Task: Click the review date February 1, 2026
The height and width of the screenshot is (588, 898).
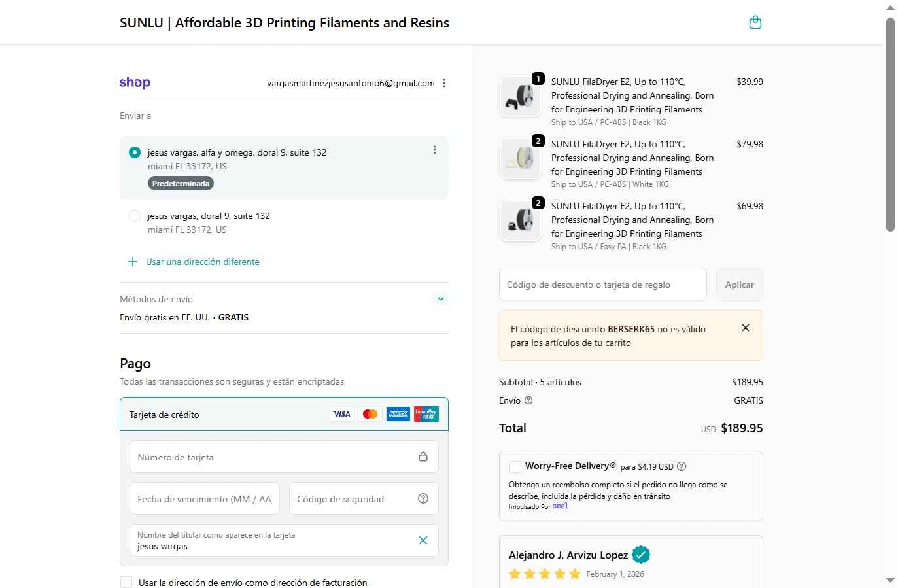Action: [615, 574]
